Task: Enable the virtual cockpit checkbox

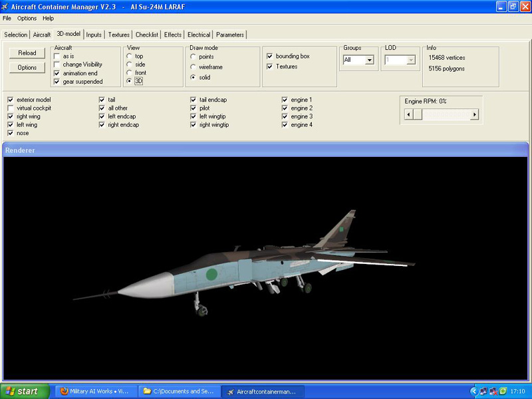Action: pos(11,108)
